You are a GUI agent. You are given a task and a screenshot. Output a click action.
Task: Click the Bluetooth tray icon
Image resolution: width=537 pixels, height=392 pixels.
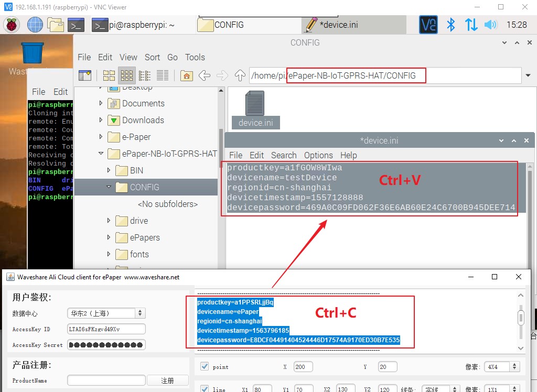pos(451,25)
